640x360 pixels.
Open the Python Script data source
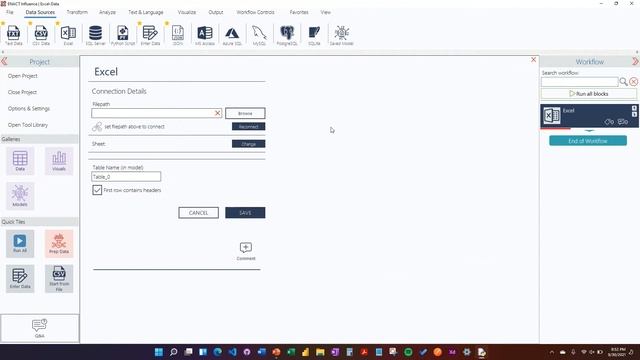pyautogui.click(x=123, y=35)
